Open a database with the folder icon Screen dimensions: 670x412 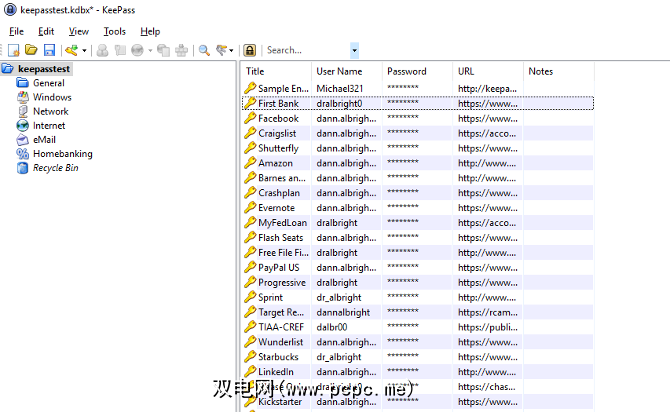pyautogui.click(x=31, y=50)
